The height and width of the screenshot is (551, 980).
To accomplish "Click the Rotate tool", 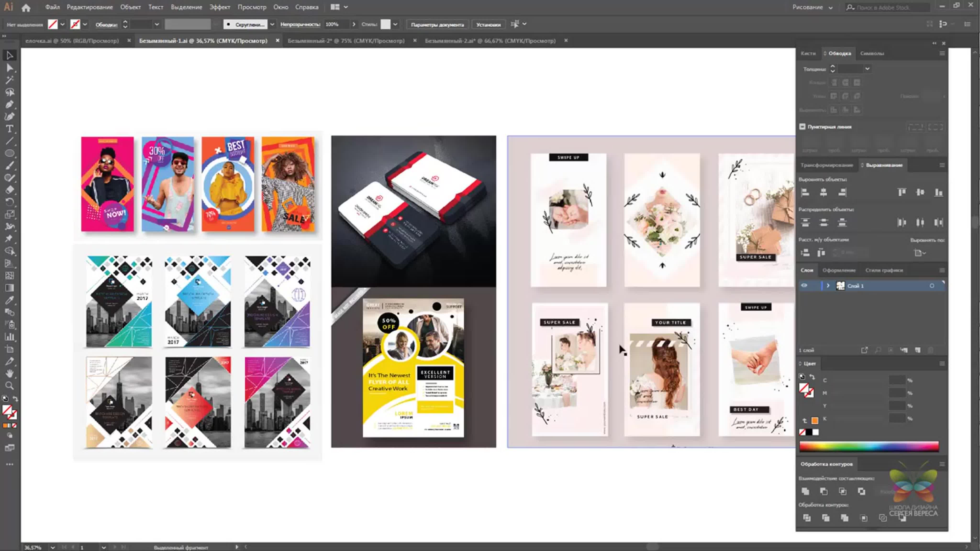I will [9, 202].
